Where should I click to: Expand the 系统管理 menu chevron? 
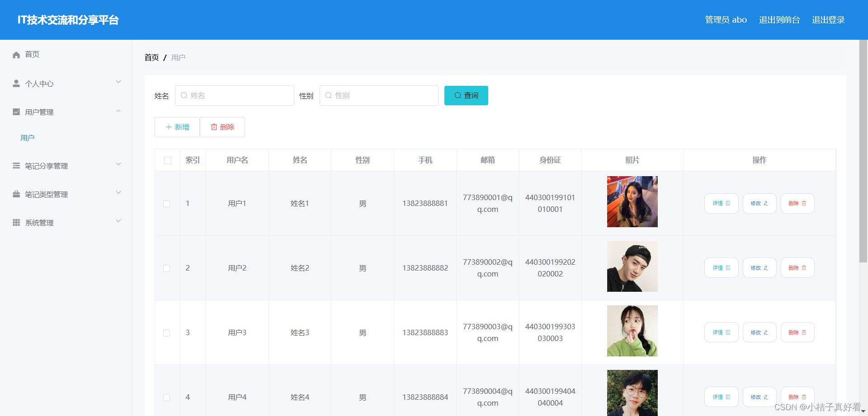pos(118,221)
